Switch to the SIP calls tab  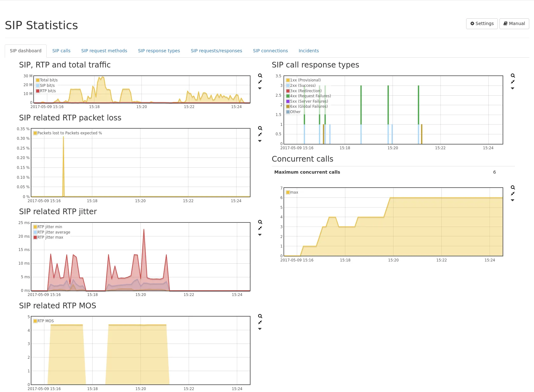(x=61, y=51)
